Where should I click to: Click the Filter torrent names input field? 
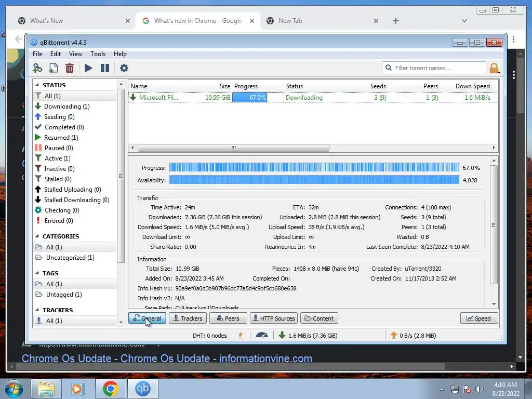(434, 68)
